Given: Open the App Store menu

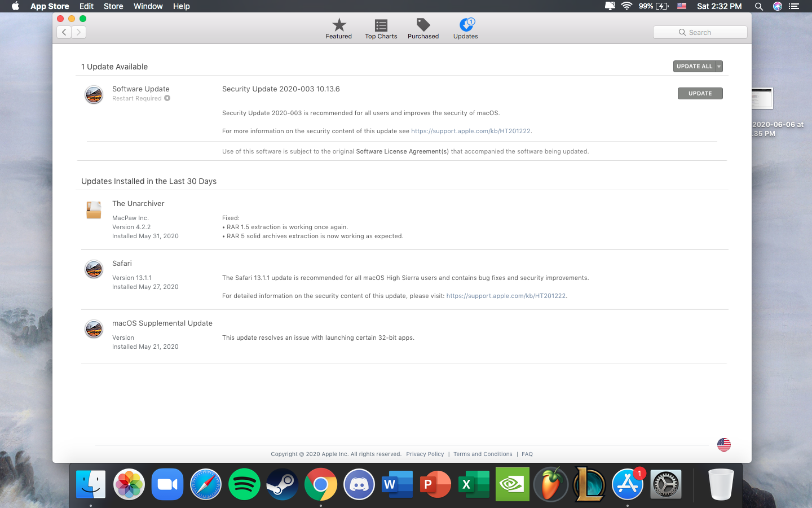Looking at the screenshot, I should (x=50, y=6).
